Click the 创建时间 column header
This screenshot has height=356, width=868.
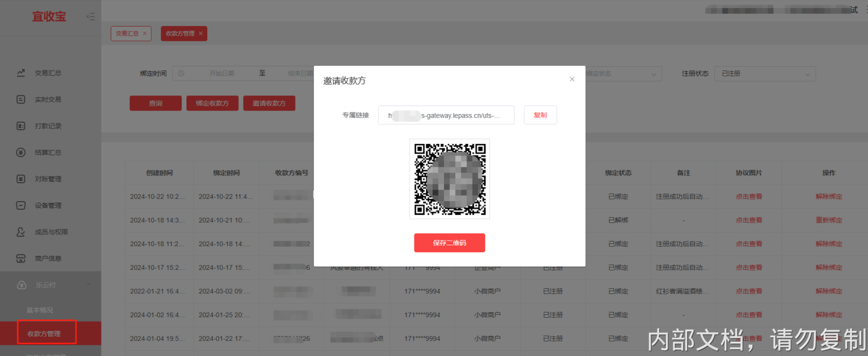159,173
